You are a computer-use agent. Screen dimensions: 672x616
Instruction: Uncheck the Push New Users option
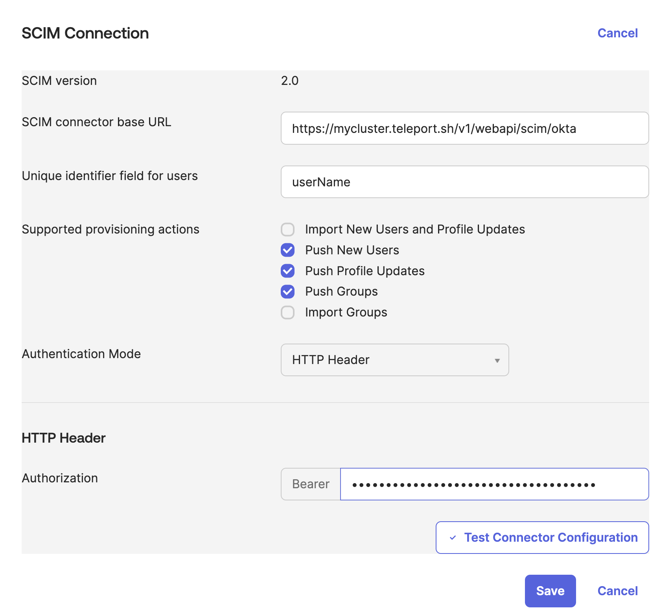click(287, 250)
